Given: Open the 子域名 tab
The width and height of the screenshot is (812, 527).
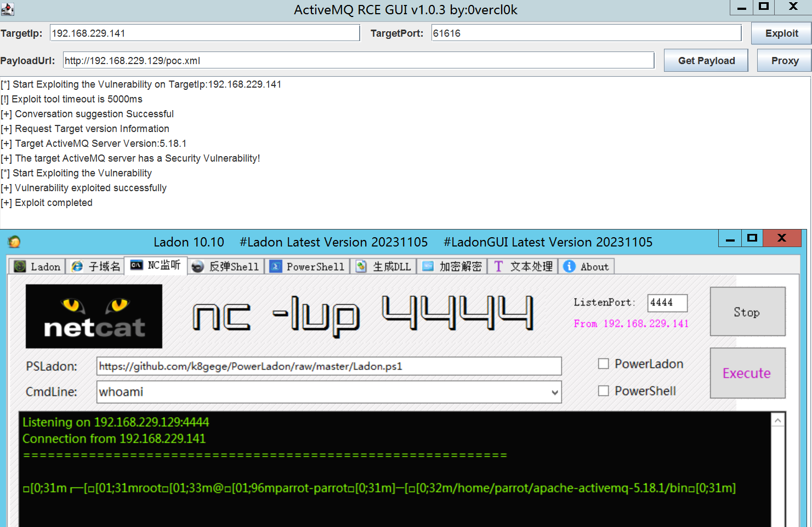Looking at the screenshot, I should pyautogui.click(x=95, y=266).
